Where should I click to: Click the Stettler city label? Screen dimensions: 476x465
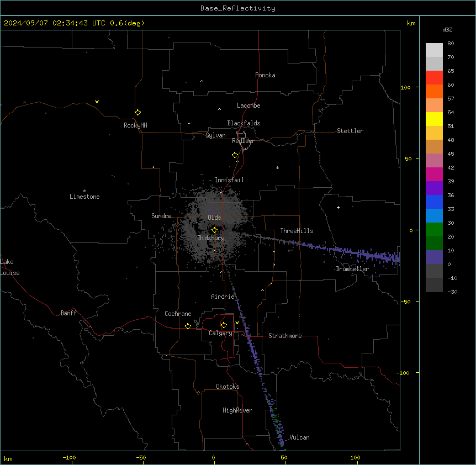pyautogui.click(x=350, y=131)
